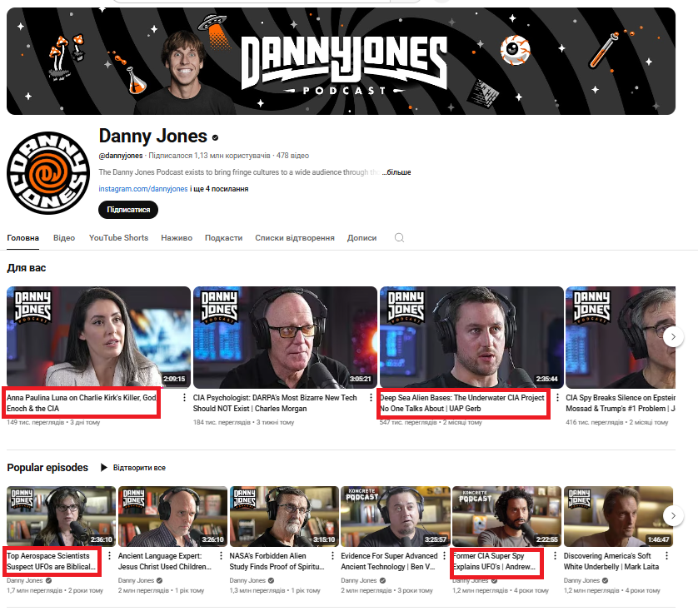Open the YouTube Shorts tab
The height and width of the screenshot is (616, 698).
[118, 237]
